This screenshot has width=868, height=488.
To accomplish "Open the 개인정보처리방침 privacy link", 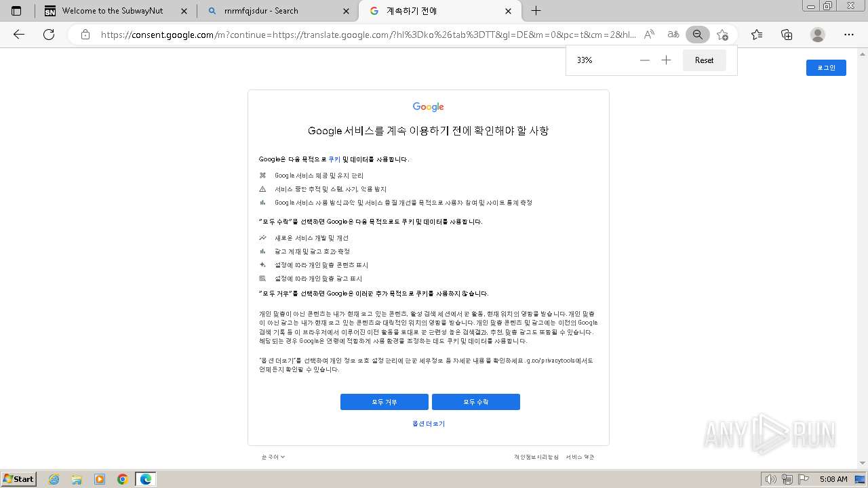I will (536, 457).
